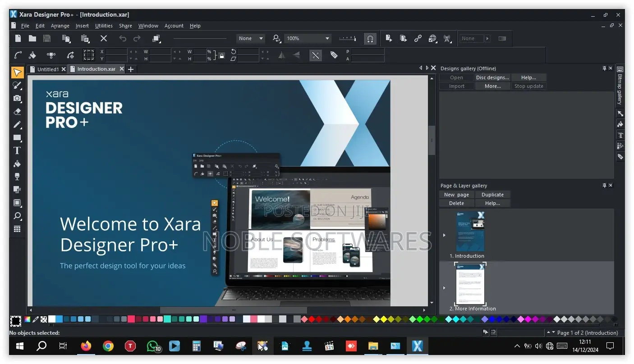
Task: Select the 1. Introduction page thumbnail
Action: (x=470, y=232)
